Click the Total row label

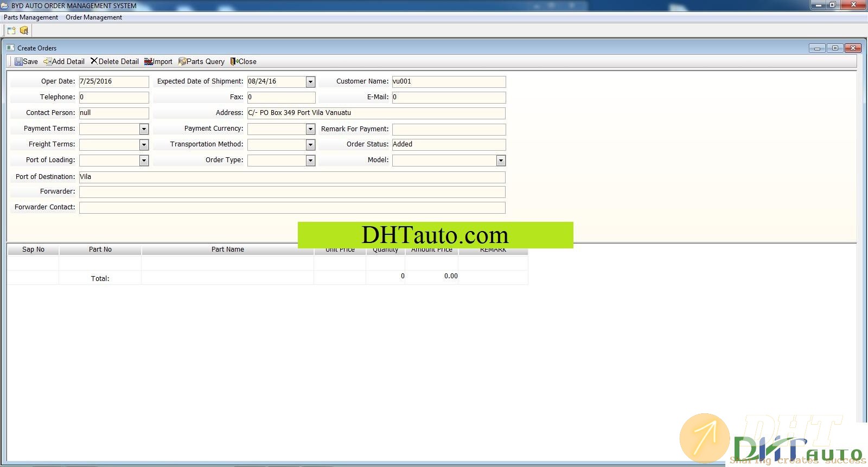pyautogui.click(x=100, y=279)
